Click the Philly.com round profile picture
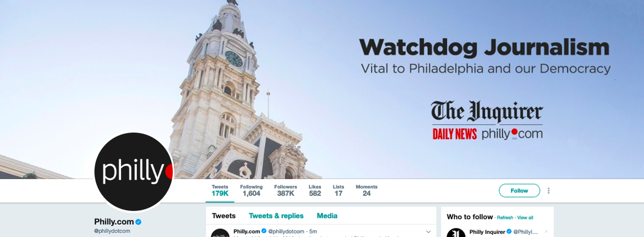This screenshot has width=644, height=237. click(x=134, y=171)
